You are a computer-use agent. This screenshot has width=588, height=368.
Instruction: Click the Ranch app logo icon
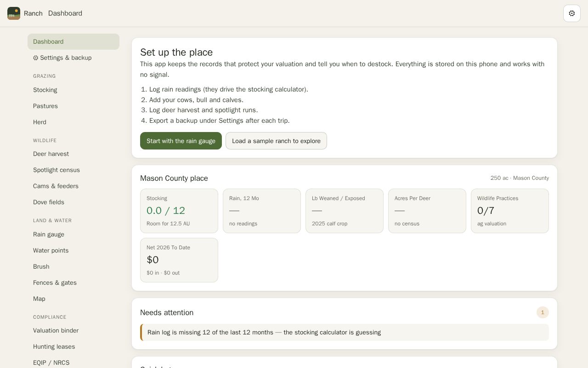point(14,13)
